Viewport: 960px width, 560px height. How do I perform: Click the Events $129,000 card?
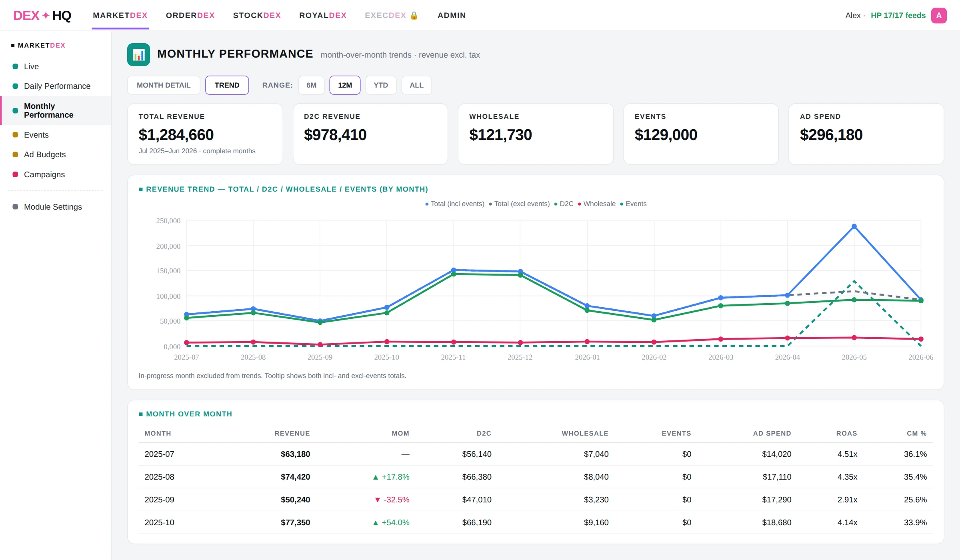701,134
